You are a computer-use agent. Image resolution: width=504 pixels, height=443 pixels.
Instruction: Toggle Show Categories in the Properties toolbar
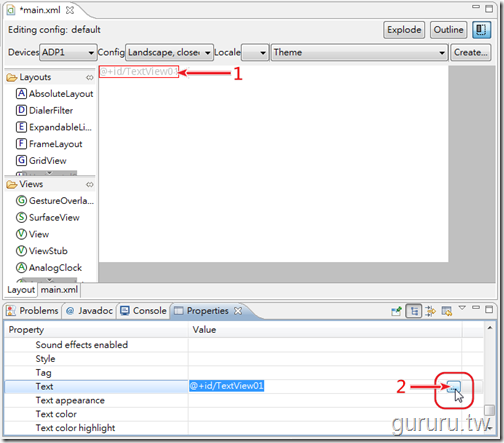pos(414,311)
